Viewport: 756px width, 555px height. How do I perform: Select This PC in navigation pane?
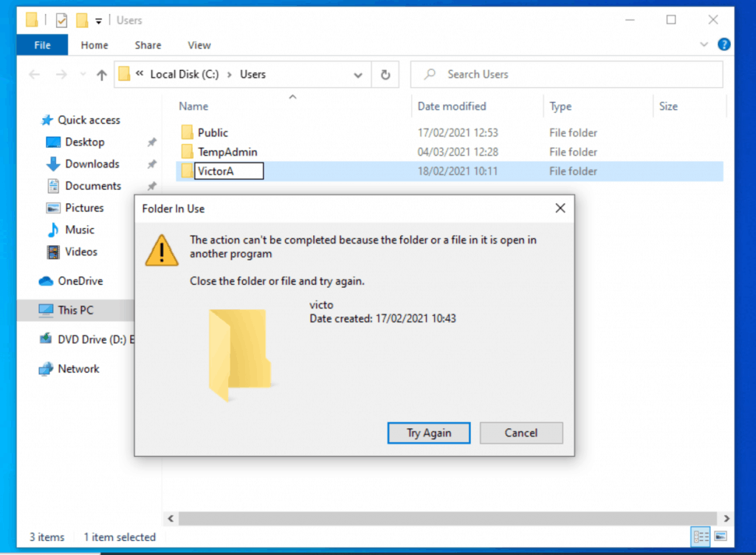click(x=76, y=310)
